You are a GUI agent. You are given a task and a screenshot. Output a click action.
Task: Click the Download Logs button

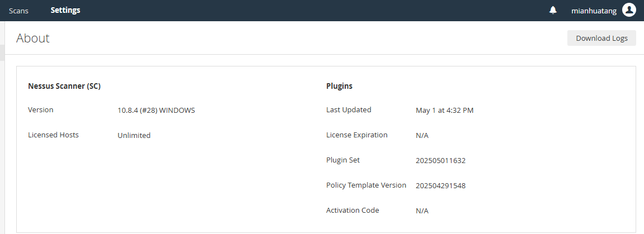[601, 38]
